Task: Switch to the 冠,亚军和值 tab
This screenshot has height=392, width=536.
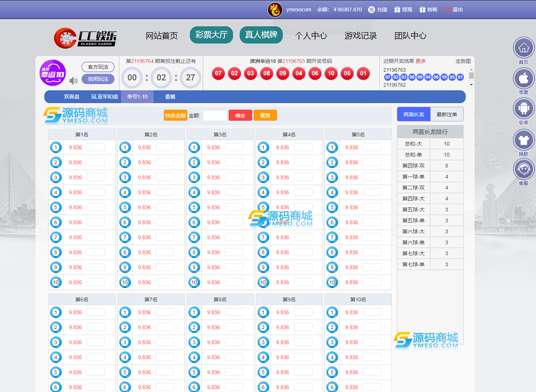Action: [x=104, y=97]
